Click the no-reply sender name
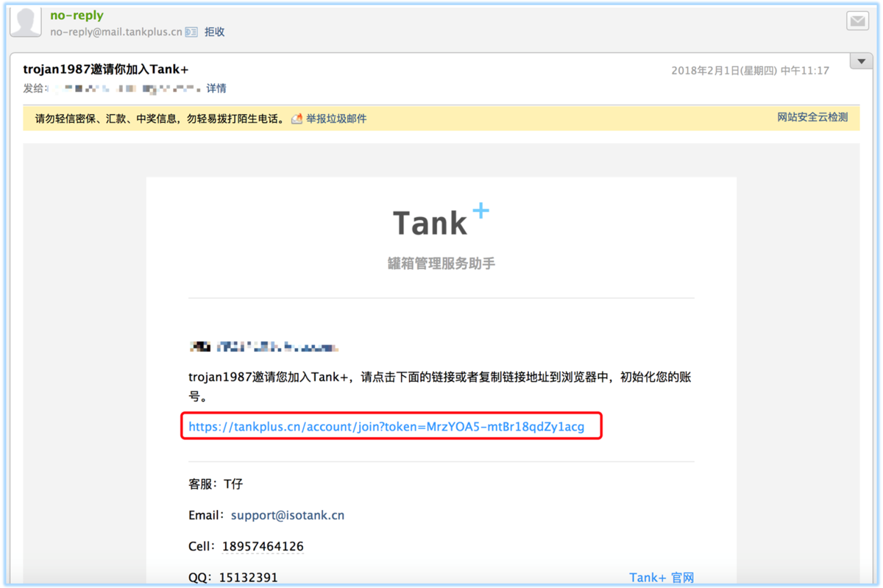Image resolution: width=883 pixels, height=588 pixels. tap(77, 15)
